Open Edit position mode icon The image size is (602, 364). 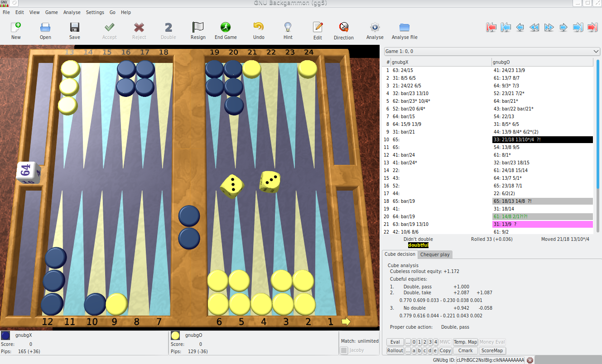click(x=318, y=27)
